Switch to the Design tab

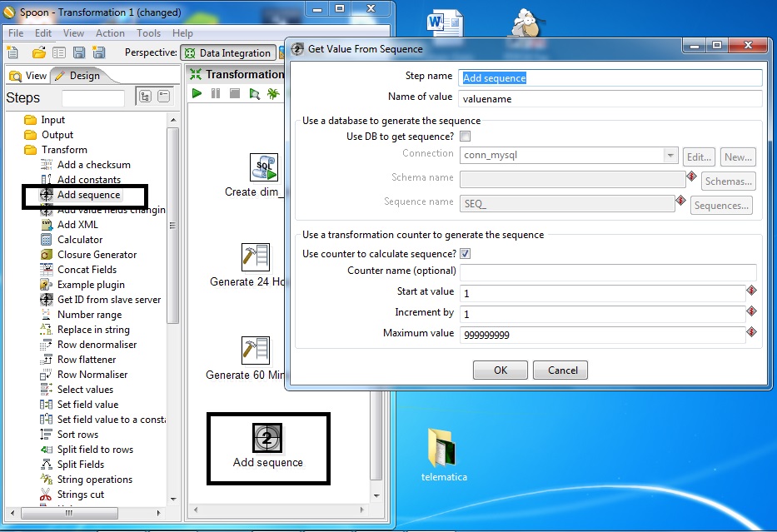(x=78, y=75)
